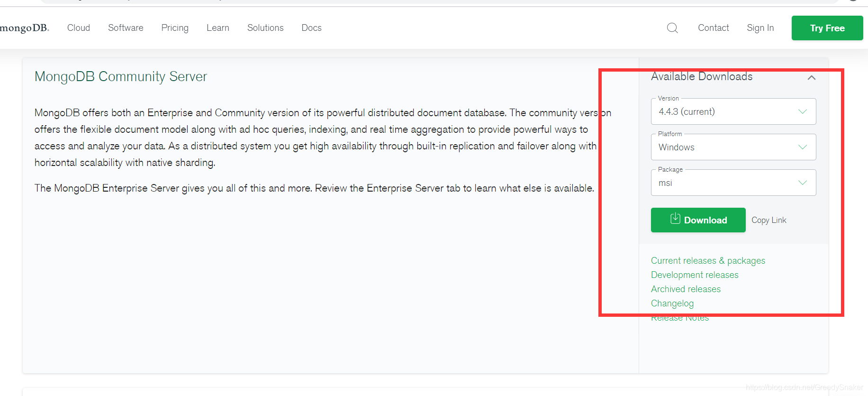Click the MongoDB Community Server heading
Screen dimensions: 868x396
(121, 76)
